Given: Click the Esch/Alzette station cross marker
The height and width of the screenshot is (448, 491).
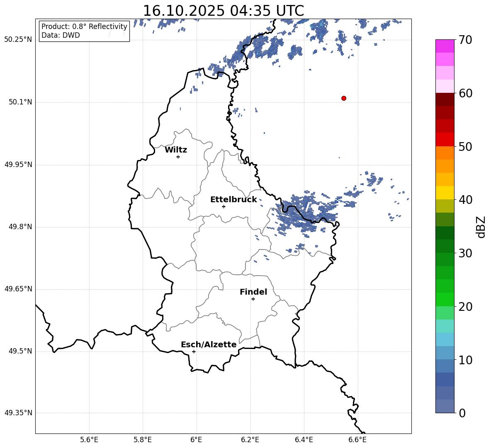Looking at the screenshot, I should click(x=194, y=351).
